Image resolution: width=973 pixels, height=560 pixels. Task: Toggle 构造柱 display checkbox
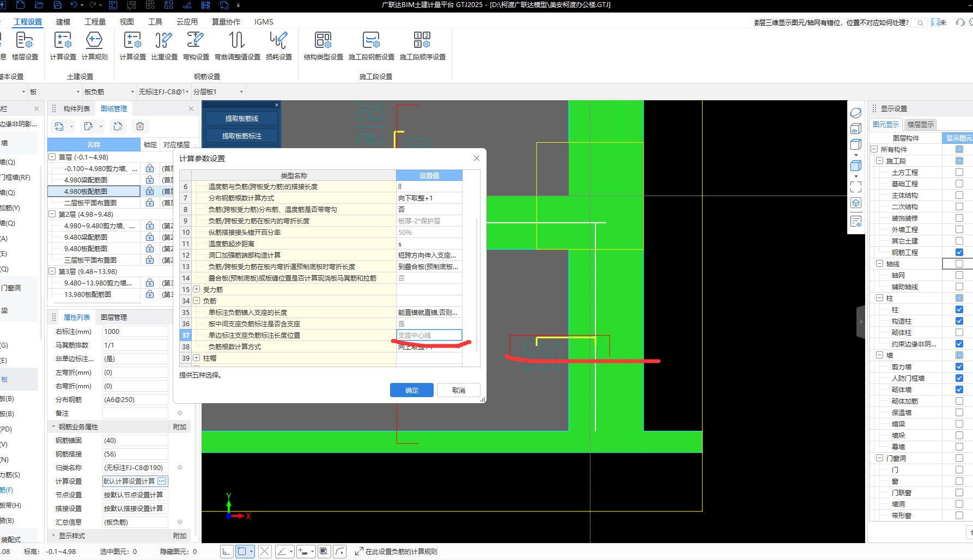[959, 321]
